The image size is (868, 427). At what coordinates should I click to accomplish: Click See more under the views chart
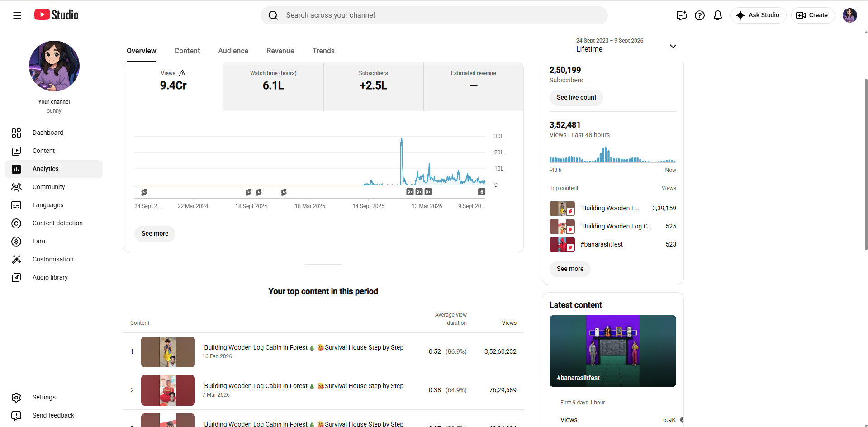(x=155, y=234)
